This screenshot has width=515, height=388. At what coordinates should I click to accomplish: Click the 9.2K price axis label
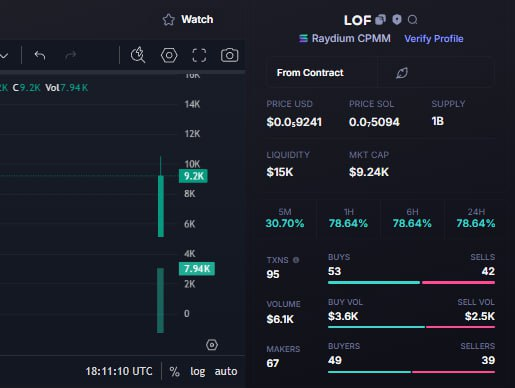click(x=193, y=176)
